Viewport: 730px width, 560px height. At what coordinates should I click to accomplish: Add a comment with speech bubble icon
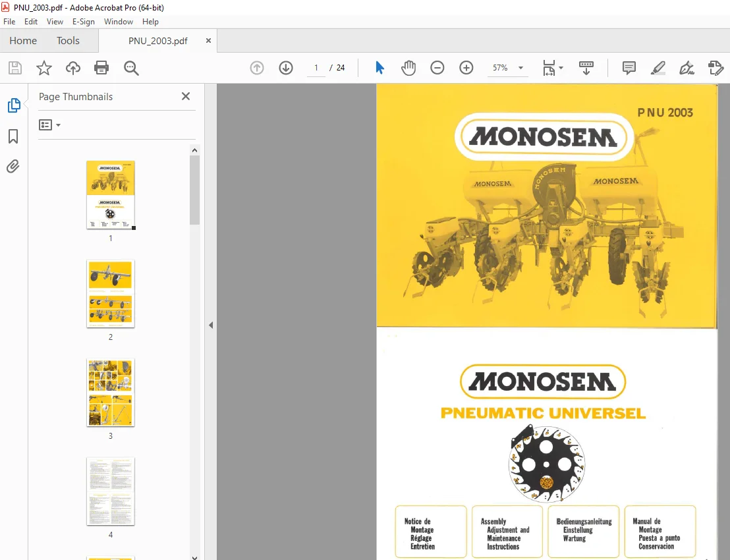click(629, 68)
